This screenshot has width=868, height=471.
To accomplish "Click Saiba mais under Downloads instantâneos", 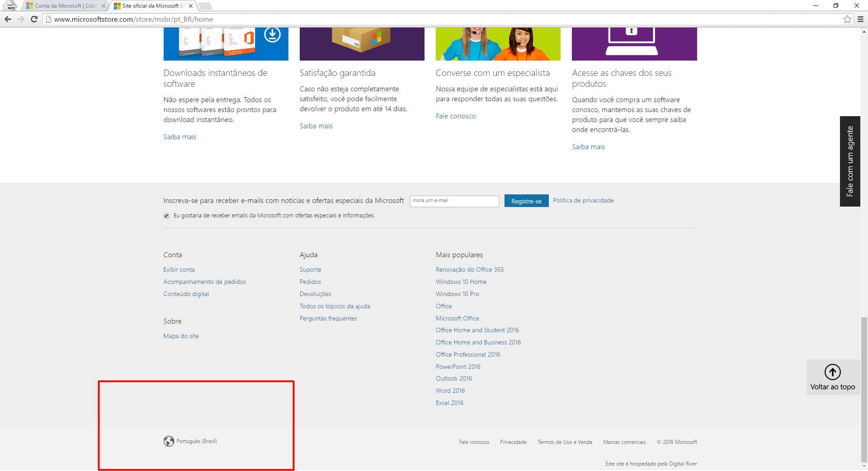I will (x=180, y=137).
